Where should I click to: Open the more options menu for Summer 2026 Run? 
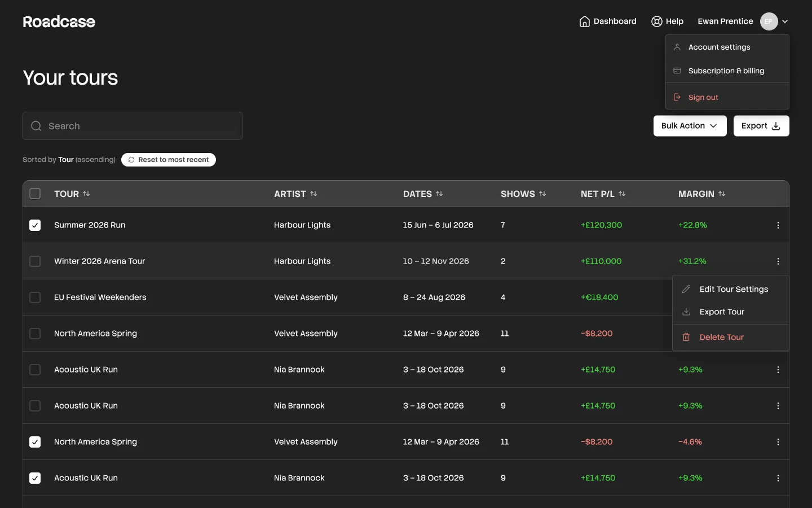[778, 225]
